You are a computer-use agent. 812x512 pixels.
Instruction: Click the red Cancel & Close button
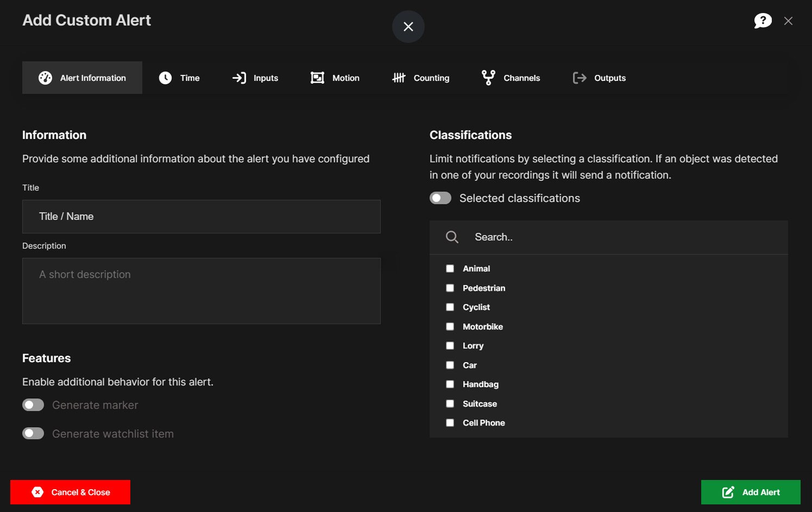click(x=70, y=492)
